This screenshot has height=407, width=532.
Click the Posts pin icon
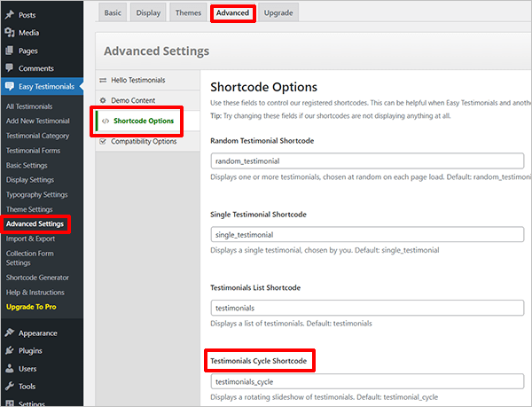pos(10,14)
